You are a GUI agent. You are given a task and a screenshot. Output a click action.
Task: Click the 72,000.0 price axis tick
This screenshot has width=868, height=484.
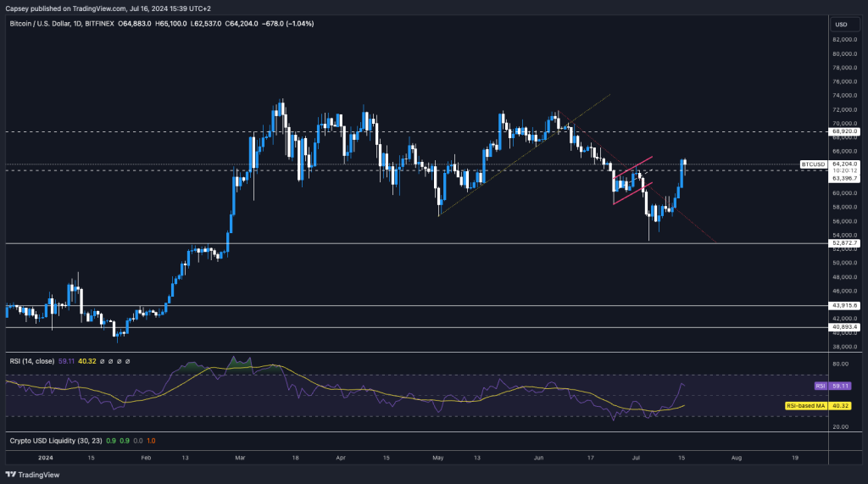[845, 109]
